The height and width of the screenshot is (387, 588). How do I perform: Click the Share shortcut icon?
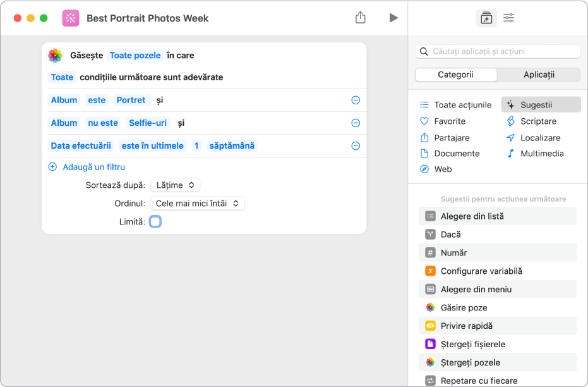pyautogui.click(x=361, y=18)
